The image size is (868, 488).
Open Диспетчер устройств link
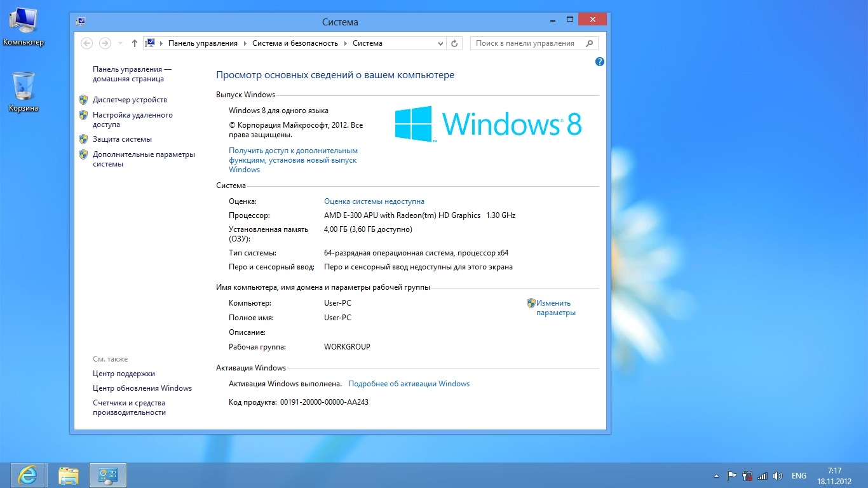(x=130, y=100)
